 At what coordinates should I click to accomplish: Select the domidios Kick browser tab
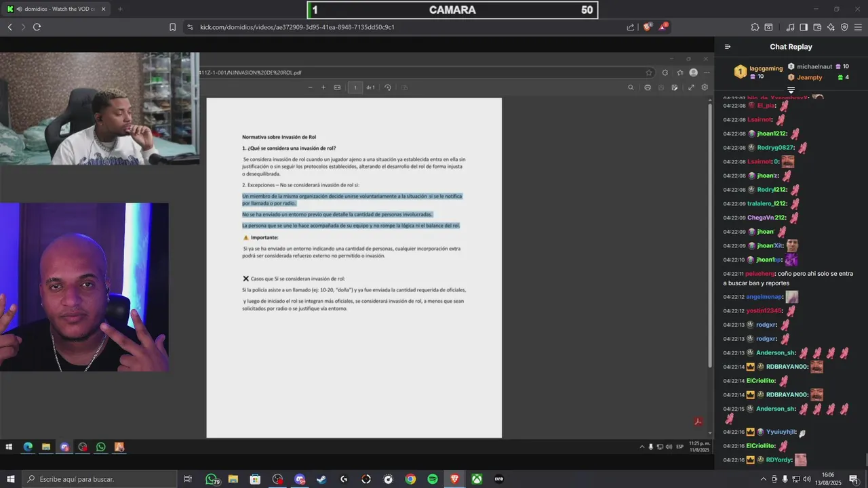[56, 9]
